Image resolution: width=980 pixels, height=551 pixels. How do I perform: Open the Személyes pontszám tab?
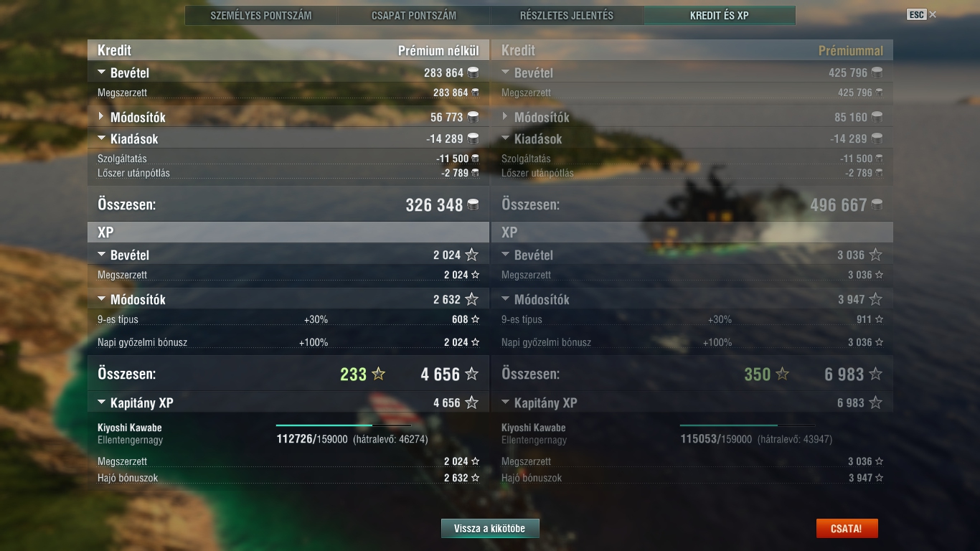261,15
